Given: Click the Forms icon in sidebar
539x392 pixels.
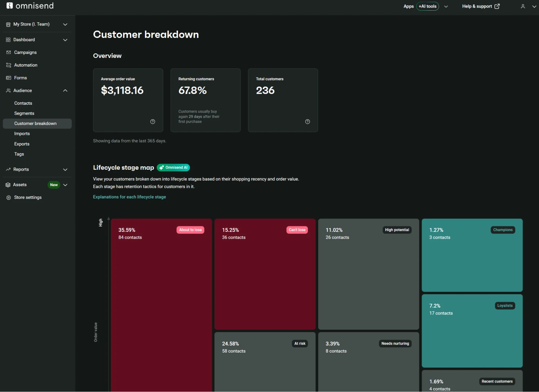Looking at the screenshot, I should click(9, 78).
